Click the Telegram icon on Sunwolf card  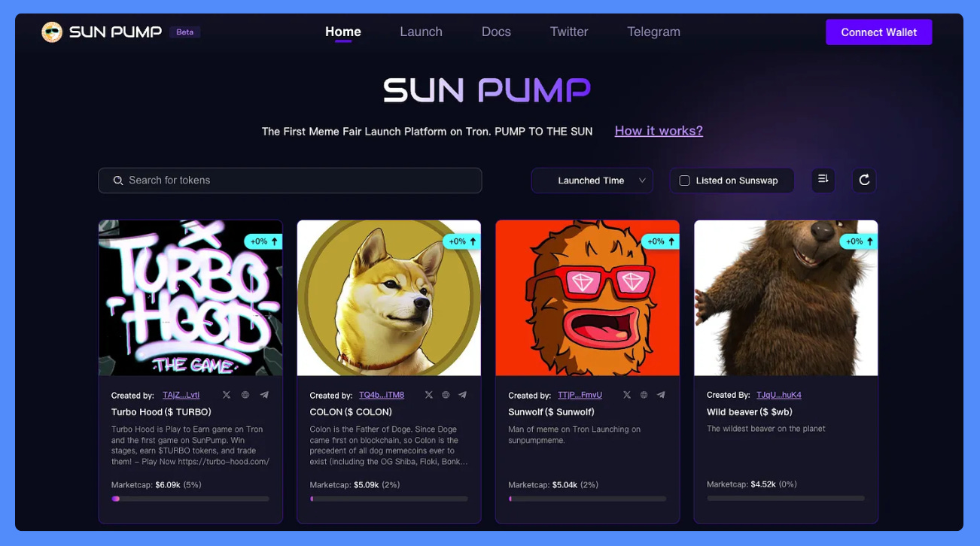(x=661, y=395)
